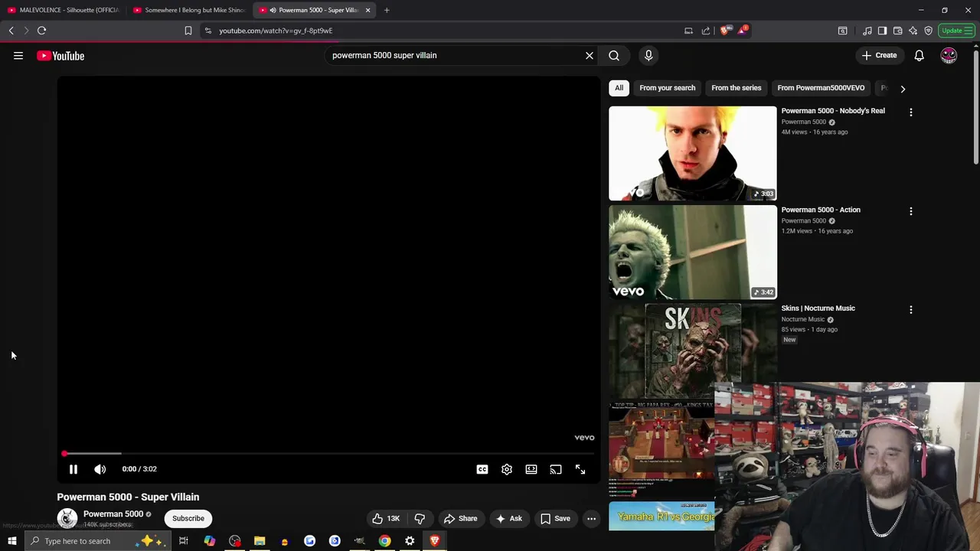The width and height of the screenshot is (980, 551).
Task: Share the Super Villain video
Action: pyautogui.click(x=460, y=518)
